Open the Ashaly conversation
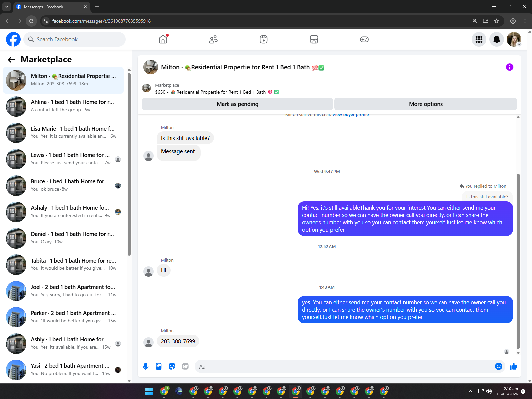The width and height of the screenshot is (532, 399). [63, 212]
